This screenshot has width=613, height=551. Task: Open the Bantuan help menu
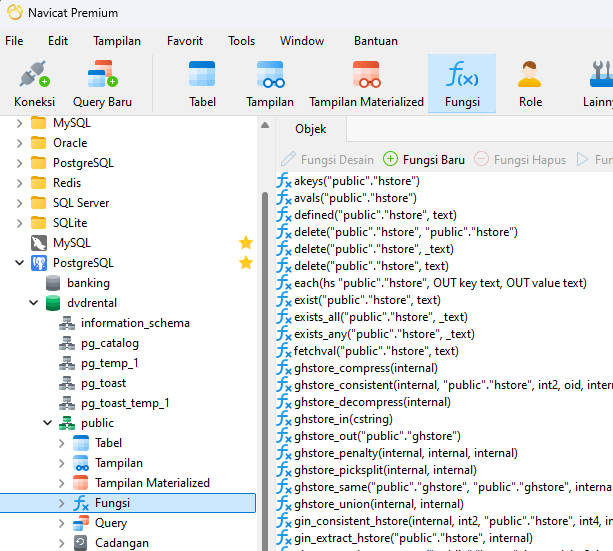[376, 41]
